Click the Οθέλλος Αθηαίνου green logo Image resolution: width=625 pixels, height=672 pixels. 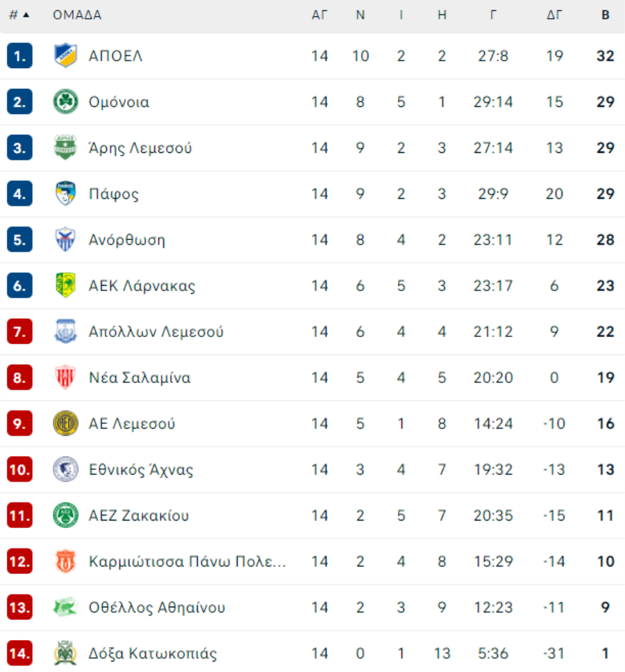pos(65,607)
